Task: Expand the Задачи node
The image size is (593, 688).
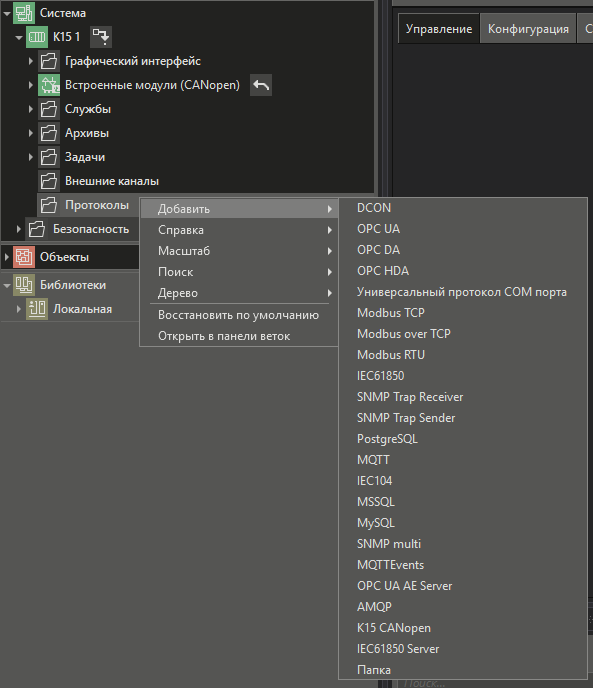Action: 30,157
